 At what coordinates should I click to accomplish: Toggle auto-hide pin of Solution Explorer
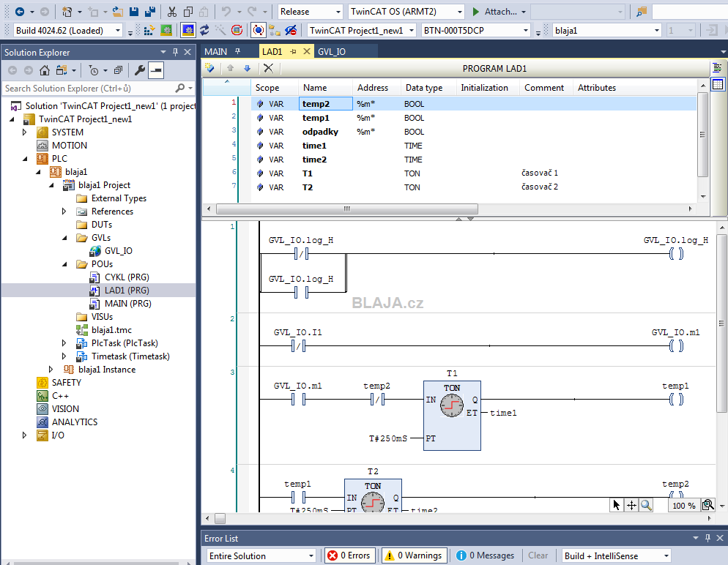pos(175,53)
